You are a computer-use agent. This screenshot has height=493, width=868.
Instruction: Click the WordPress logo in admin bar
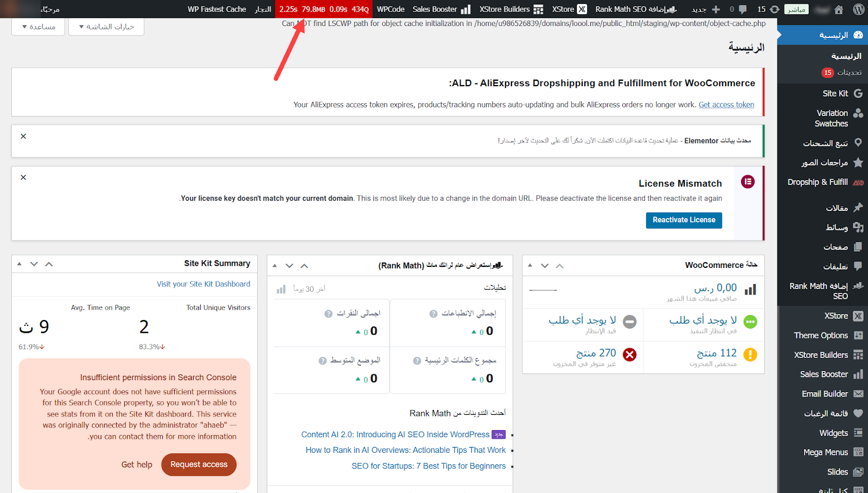click(858, 9)
